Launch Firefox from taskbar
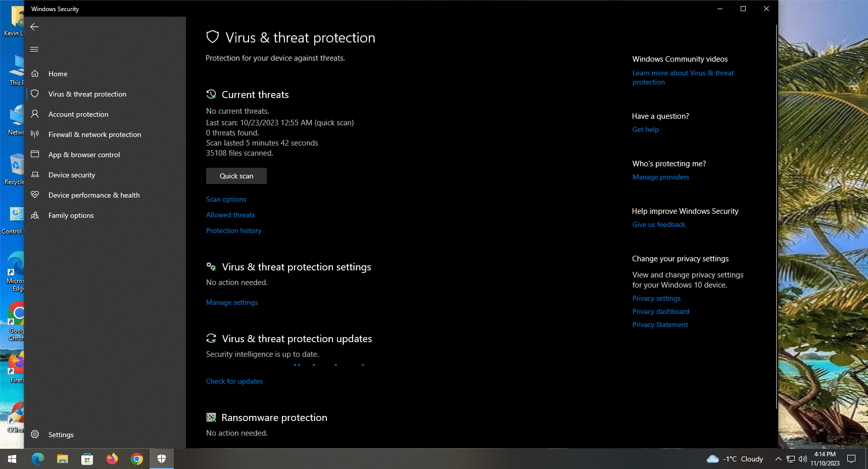This screenshot has height=469, width=868. tap(112, 459)
